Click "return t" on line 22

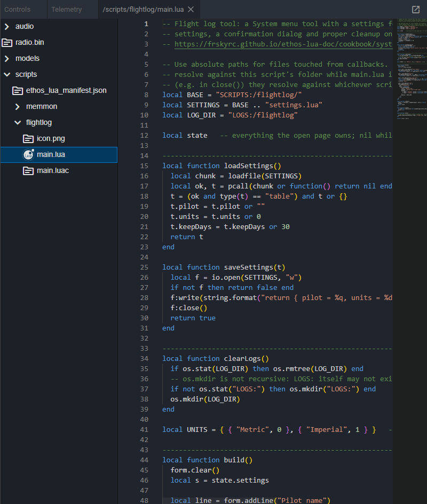click(187, 237)
